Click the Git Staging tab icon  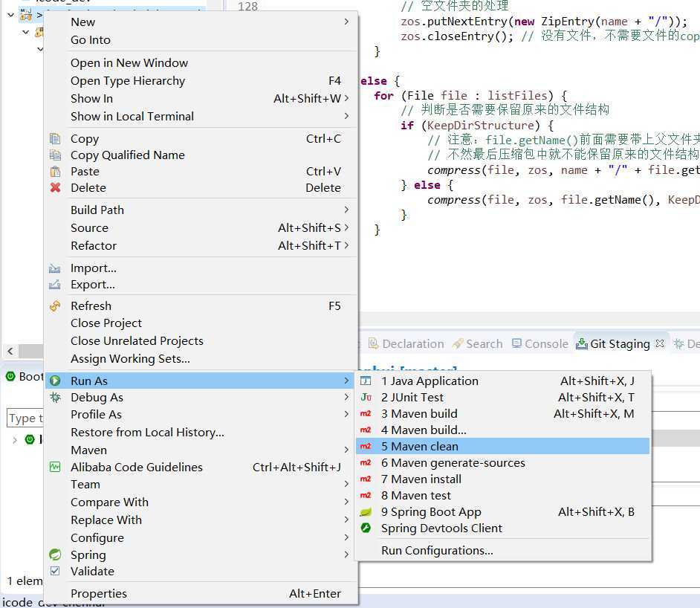pyautogui.click(x=582, y=343)
